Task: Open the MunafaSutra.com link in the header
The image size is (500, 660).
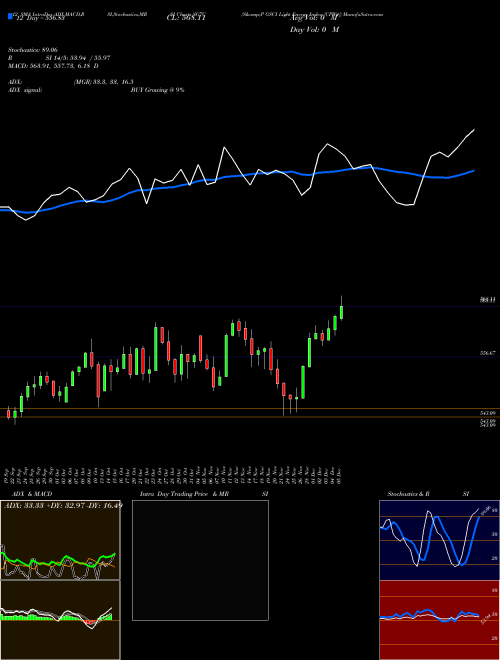Action: tap(363, 14)
